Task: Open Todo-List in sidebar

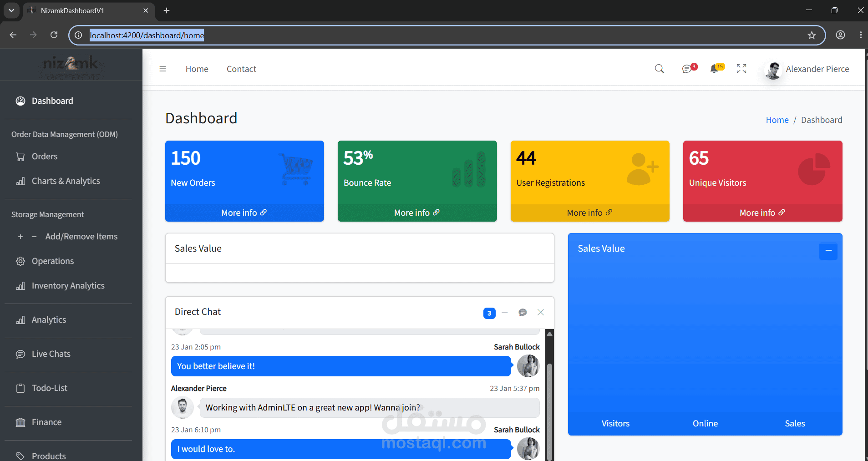Action: point(68,388)
